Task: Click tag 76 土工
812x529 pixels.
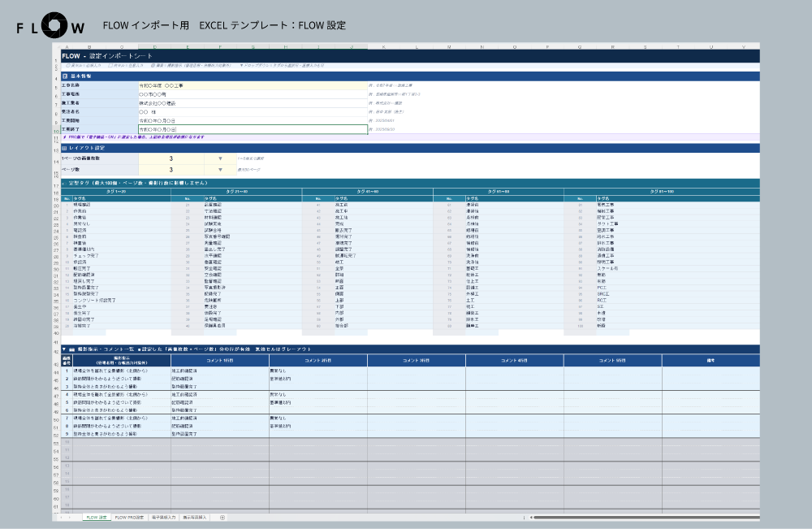Action: point(470,301)
